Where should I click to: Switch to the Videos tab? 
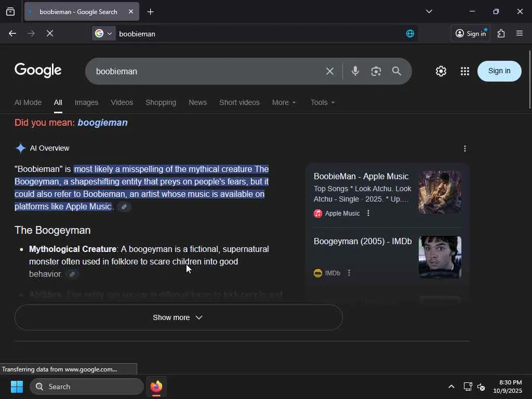pyautogui.click(x=122, y=102)
